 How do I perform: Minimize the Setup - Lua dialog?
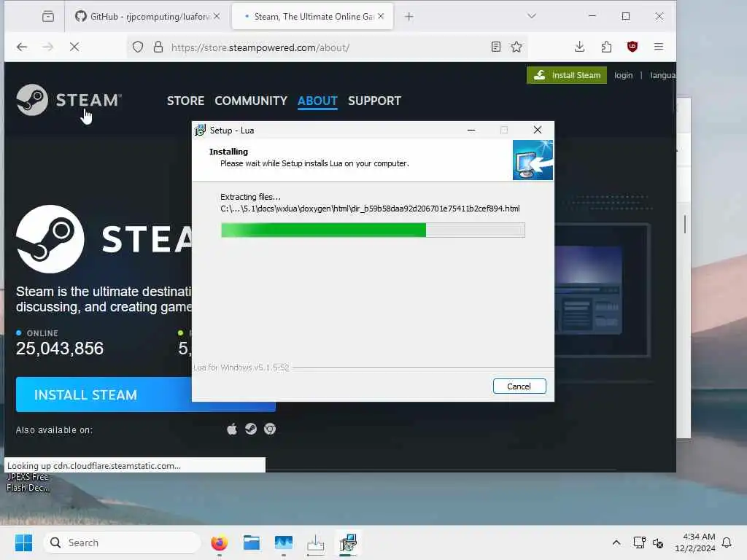coord(471,130)
